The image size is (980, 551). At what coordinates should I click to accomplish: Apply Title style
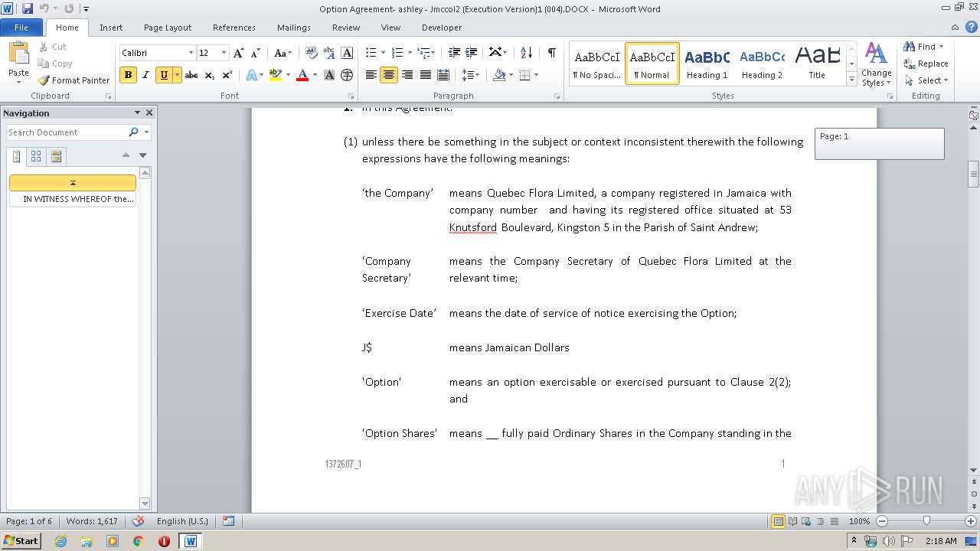tap(817, 64)
